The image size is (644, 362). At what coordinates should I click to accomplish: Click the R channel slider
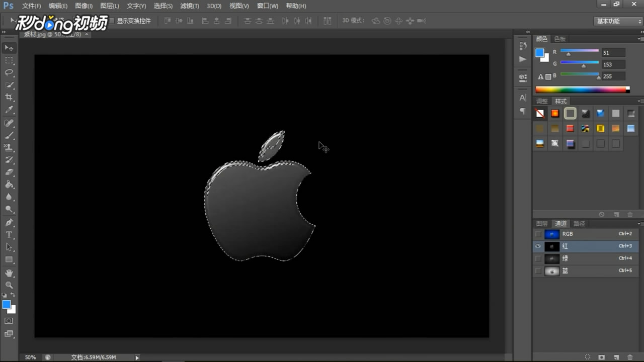[x=580, y=52]
